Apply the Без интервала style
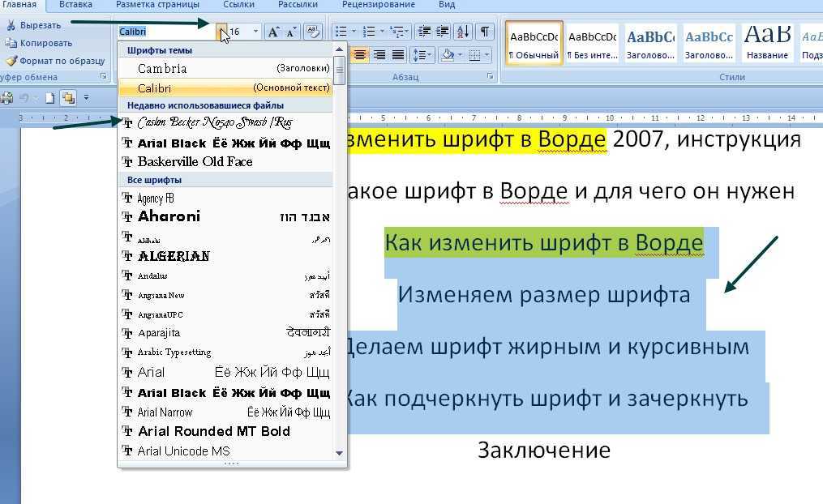 [x=593, y=43]
